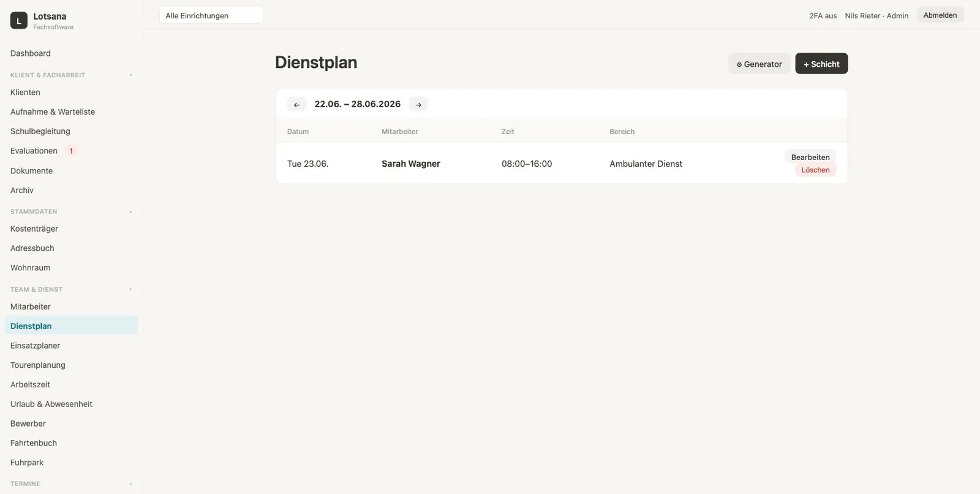980x494 pixels.
Task: Open Kostenträger in the sidebar
Action: point(72,229)
